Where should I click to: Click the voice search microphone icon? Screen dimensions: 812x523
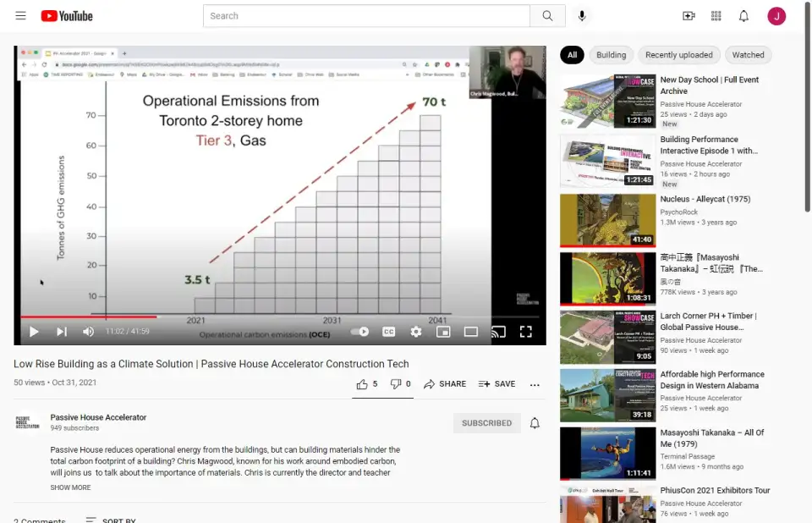coord(582,16)
